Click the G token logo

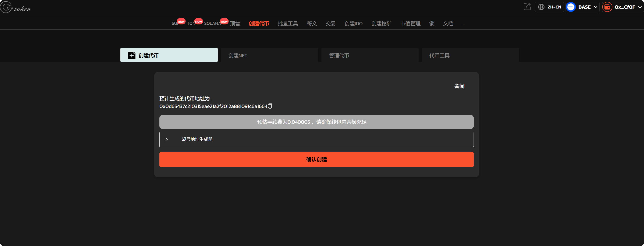click(x=15, y=7)
